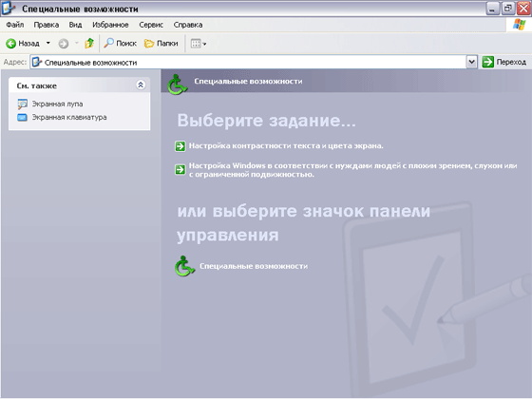Open the Специальные возможности control panel link
This screenshot has height=399, width=532.
pyautogui.click(x=254, y=266)
